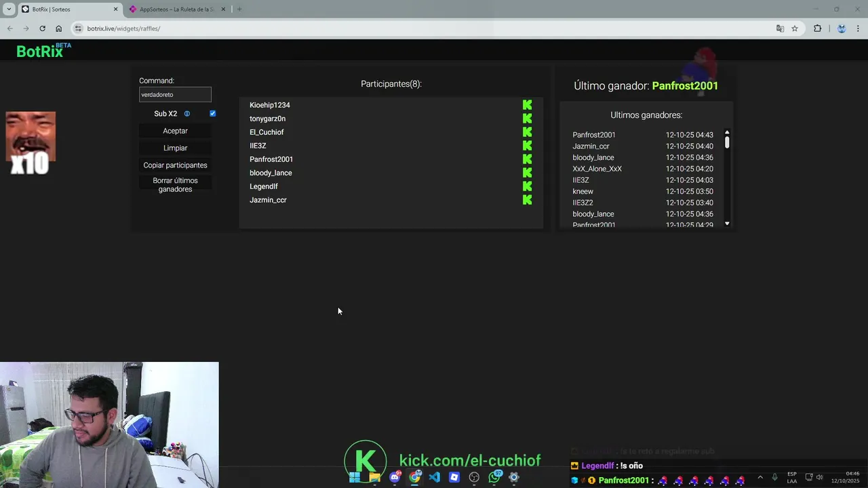Screen dimensions: 868x488
Task: Click the Kick icon in the Jazmin_ccr participant row
Action: pyautogui.click(x=527, y=200)
